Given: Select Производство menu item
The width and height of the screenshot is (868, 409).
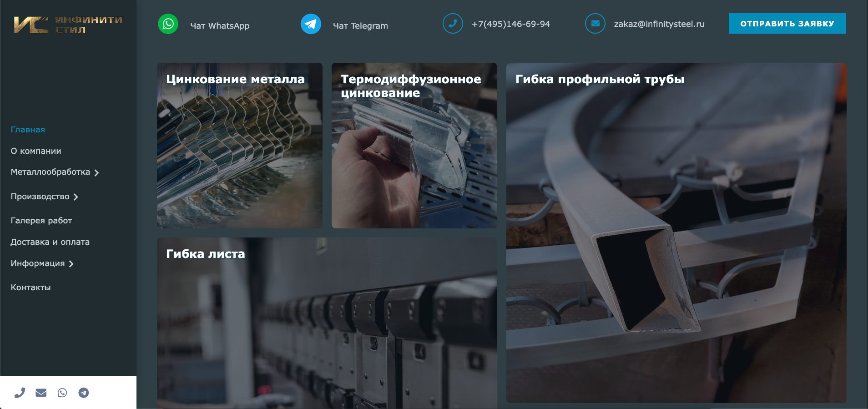Looking at the screenshot, I should click(40, 197).
